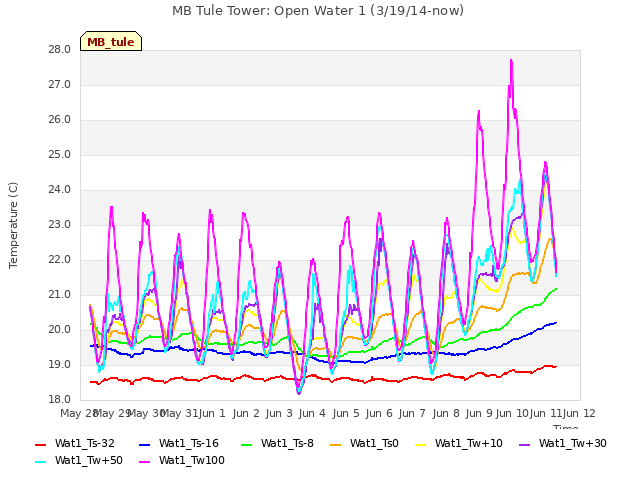This screenshot has height=480, width=640.
Task: Click the yellow Wat1_Tw+10 legend color marker
Action: coord(420,444)
